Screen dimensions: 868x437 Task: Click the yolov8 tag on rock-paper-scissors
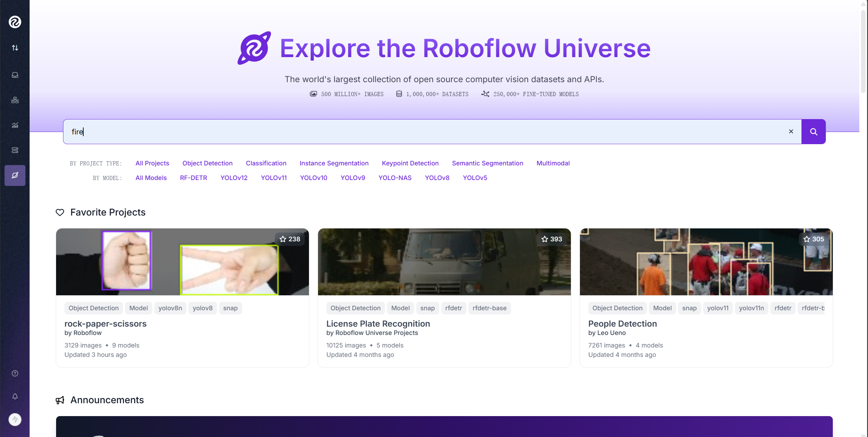[x=203, y=308]
